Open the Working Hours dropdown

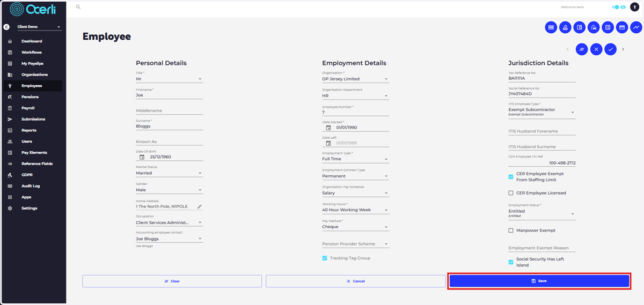click(x=355, y=210)
